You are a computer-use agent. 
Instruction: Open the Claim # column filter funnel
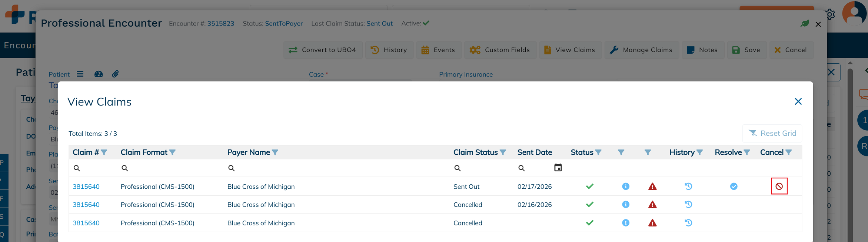[x=104, y=152]
